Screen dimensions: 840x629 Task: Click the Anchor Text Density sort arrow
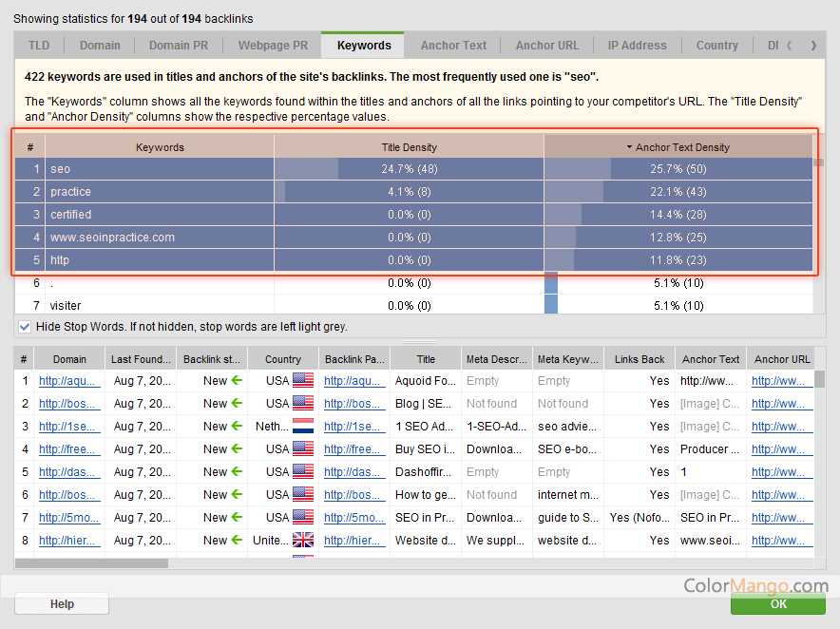click(629, 148)
